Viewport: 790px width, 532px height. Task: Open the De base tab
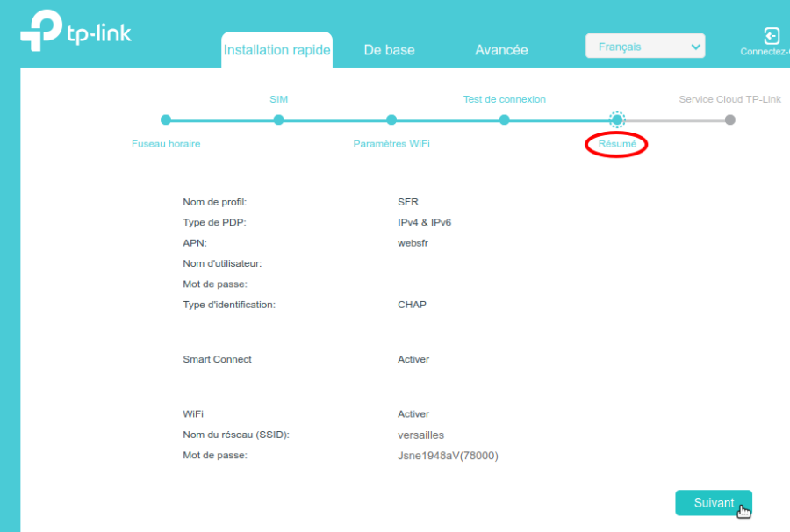(x=389, y=50)
